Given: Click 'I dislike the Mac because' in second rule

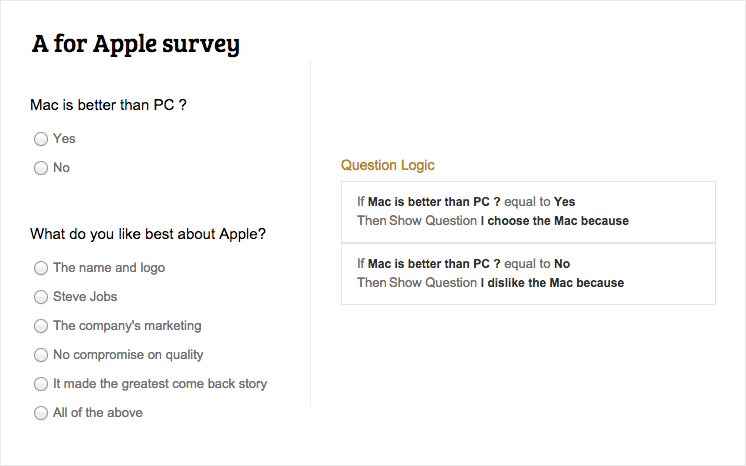Looking at the screenshot, I should click(x=552, y=283).
